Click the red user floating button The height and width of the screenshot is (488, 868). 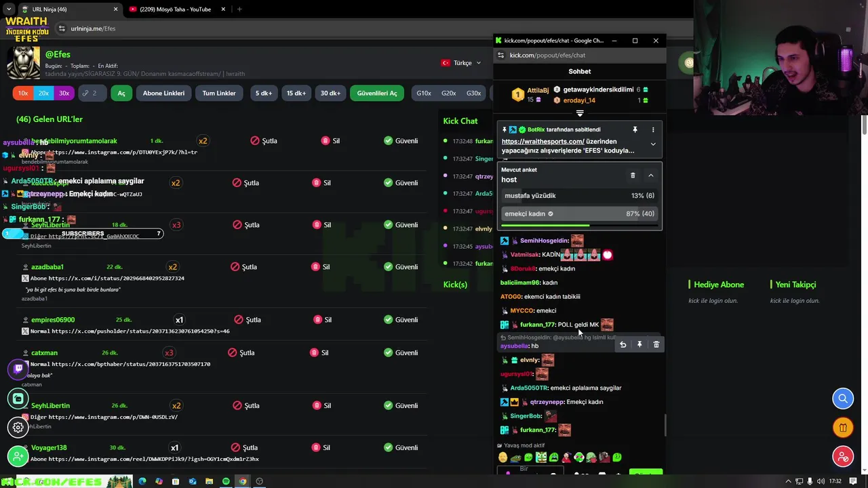pyautogui.click(x=843, y=457)
